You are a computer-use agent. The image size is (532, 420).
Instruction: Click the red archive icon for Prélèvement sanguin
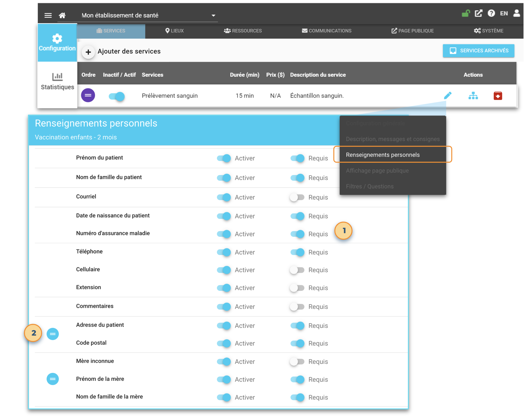pos(497,96)
